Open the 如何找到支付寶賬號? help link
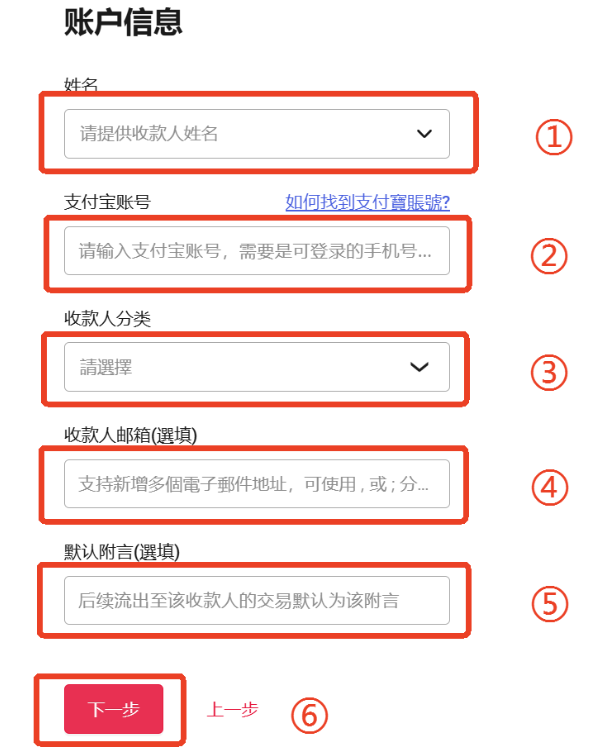The height and width of the screenshot is (748, 598). tap(368, 202)
